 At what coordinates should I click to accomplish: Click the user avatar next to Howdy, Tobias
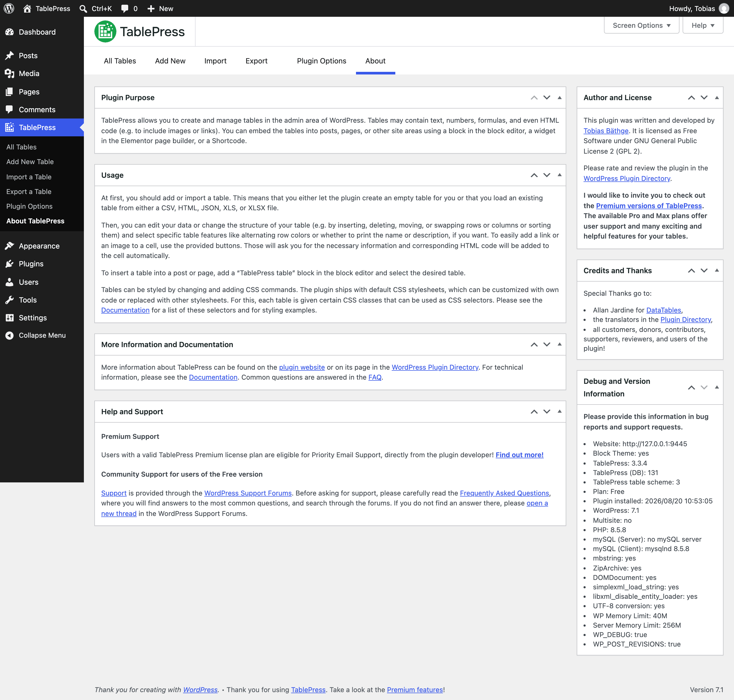724,8
